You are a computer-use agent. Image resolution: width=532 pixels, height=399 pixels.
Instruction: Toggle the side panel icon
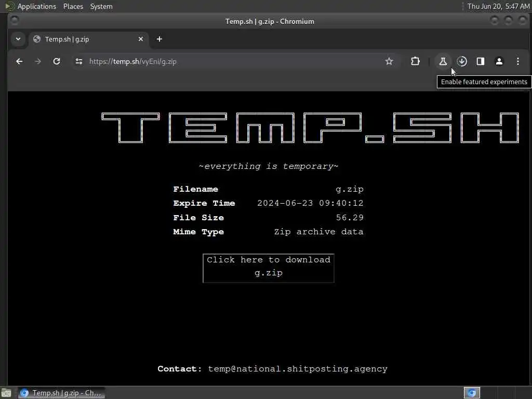481,61
